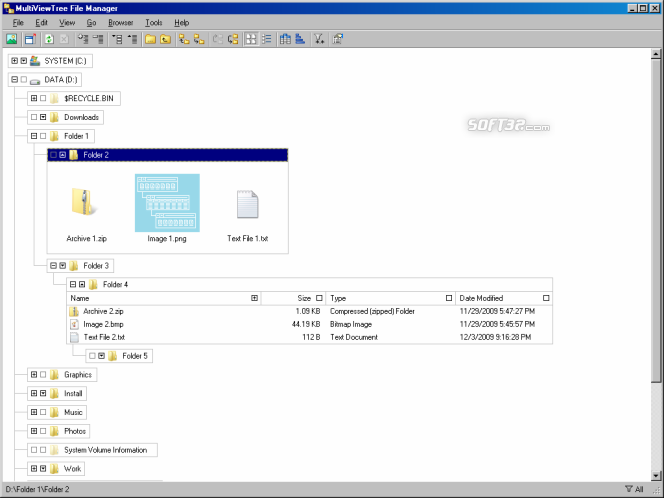
Task: Click the new window icon in toolbar
Action: coord(30,39)
